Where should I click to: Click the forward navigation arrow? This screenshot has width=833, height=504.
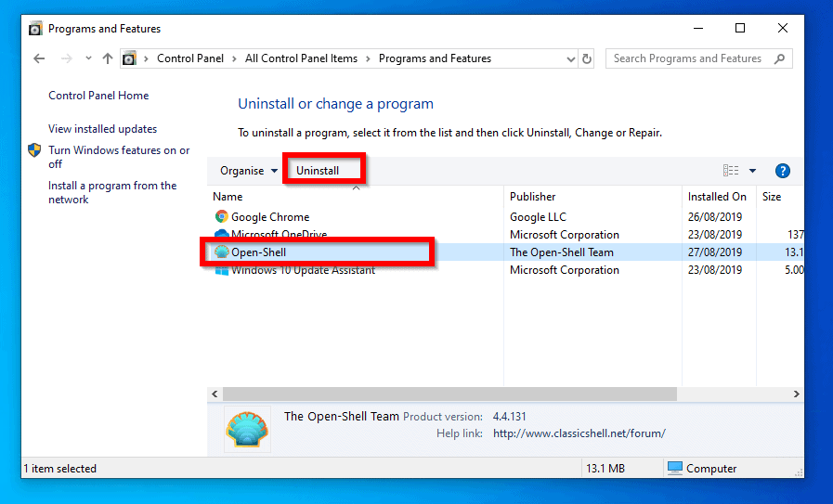click(x=67, y=58)
